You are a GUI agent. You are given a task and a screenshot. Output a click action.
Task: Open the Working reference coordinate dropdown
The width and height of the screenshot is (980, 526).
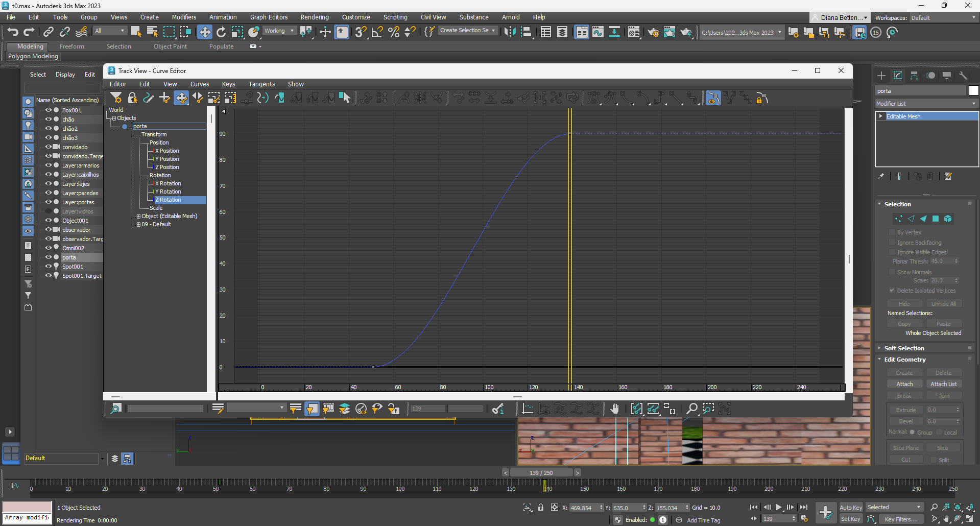coord(279,31)
